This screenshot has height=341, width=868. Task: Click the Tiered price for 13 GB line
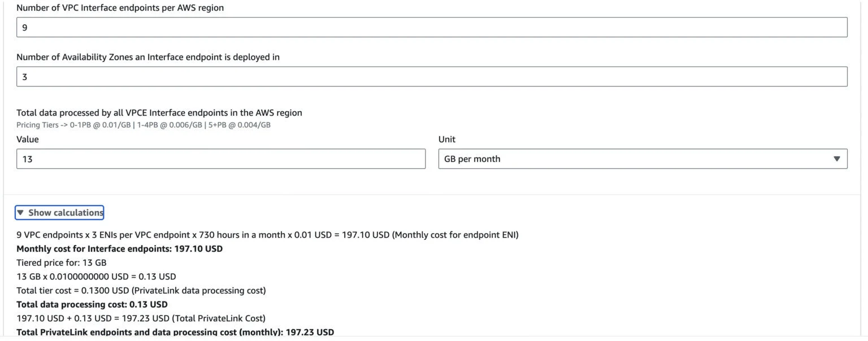62,263
